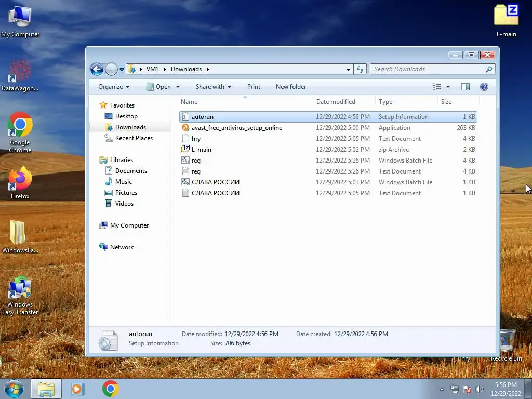Click the volume speaker tray icon

(480, 389)
